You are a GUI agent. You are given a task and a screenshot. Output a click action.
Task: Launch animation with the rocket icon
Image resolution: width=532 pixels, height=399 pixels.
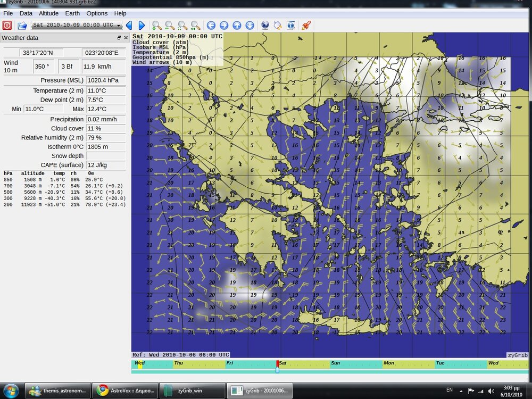click(x=306, y=25)
